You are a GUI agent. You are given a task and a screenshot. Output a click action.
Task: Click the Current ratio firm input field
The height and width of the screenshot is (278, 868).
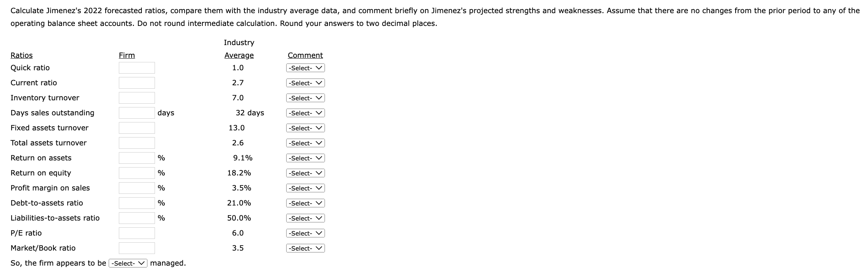[137, 83]
